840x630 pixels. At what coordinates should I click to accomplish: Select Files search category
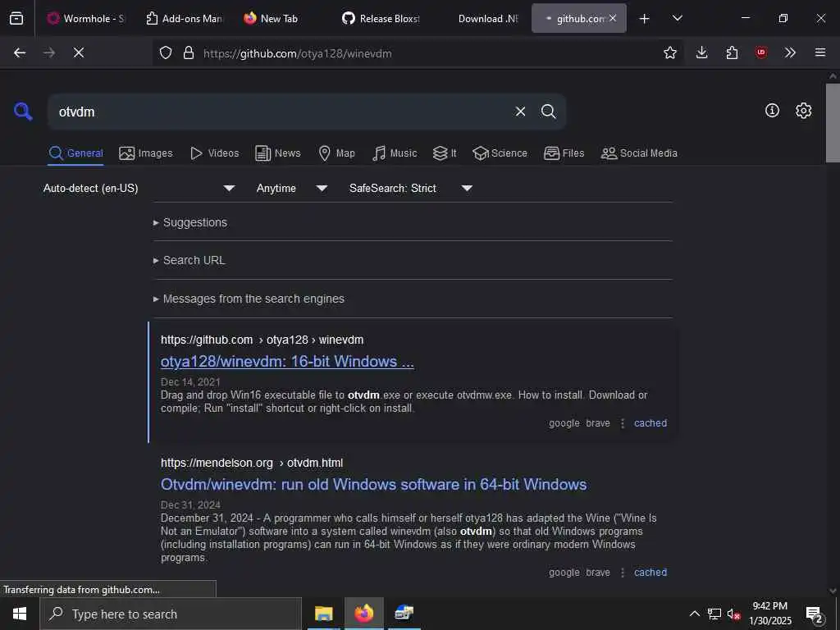(564, 153)
